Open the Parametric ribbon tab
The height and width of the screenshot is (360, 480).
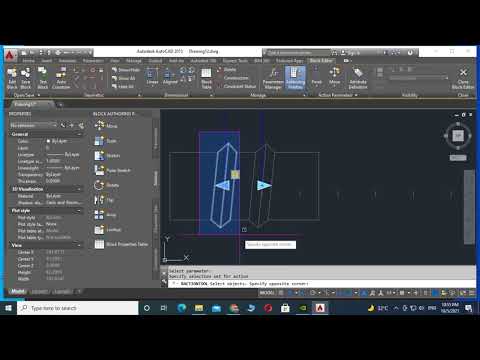[x=93, y=61]
